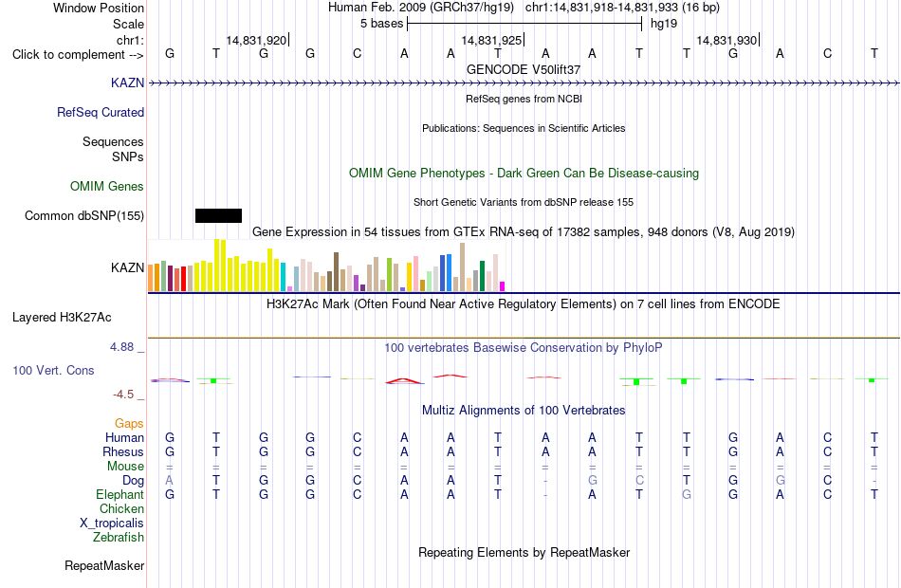This screenshot has height=588, width=901.
Task: Select the Elephant alignment row label
Action: tap(120, 494)
